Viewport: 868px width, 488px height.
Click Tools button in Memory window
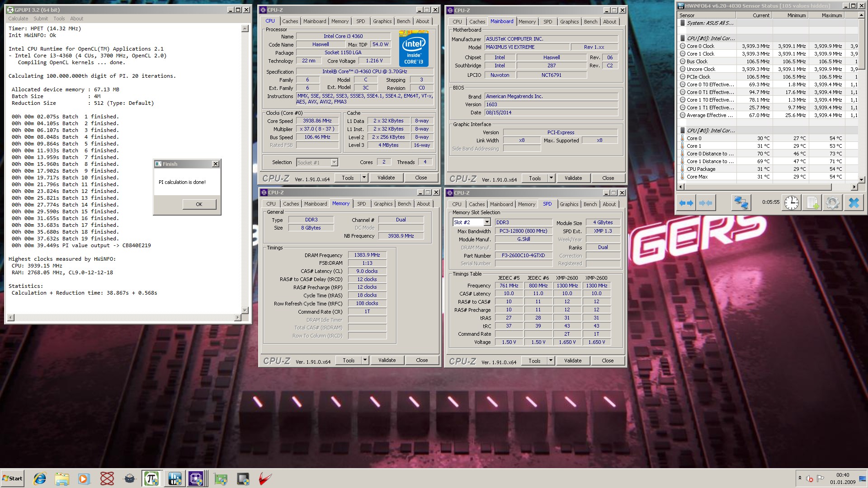(349, 360)
